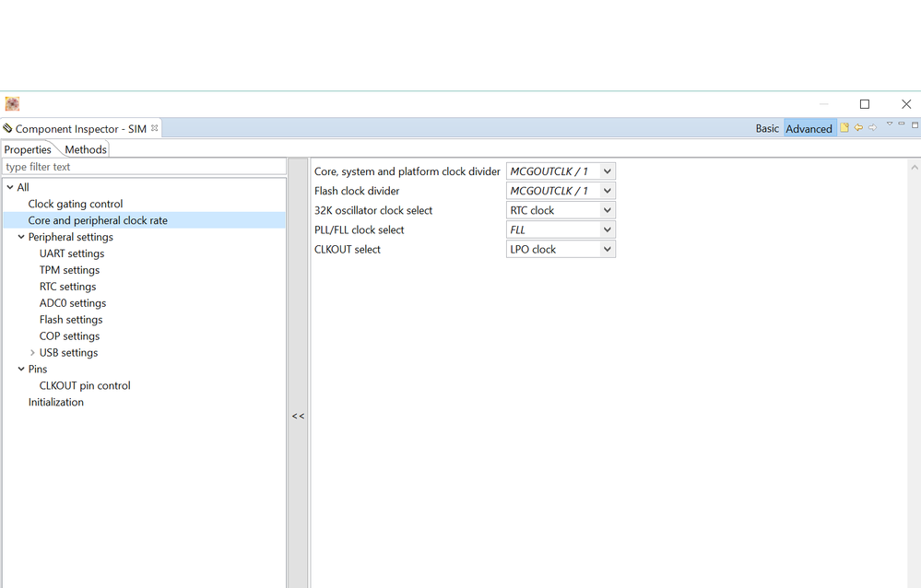The image size is (921, 588).
Task: Click the scrollbar up arrow on right
Action: pyautogui.click(x=914, y=168)
